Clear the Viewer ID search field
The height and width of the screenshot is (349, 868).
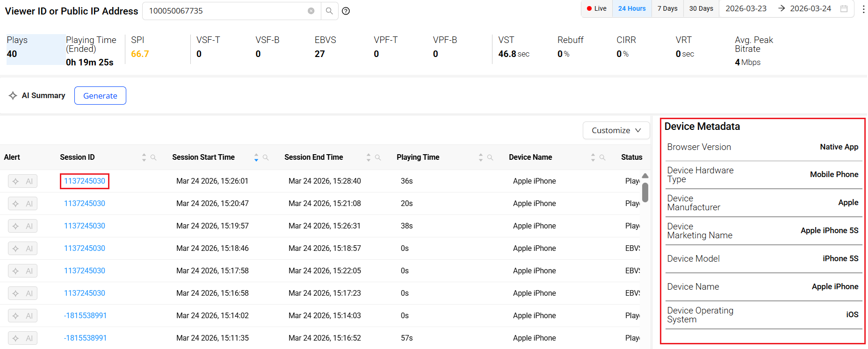(x=311, y=11)
